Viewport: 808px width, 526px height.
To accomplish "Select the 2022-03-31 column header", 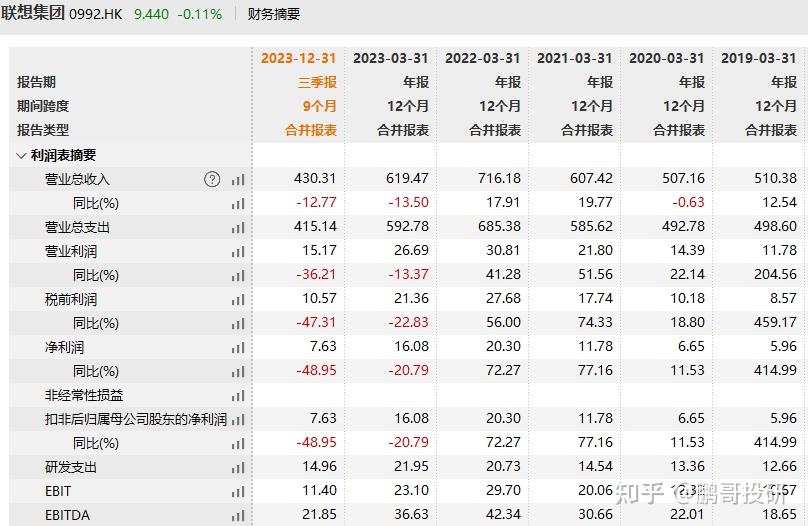I will 483,58.
